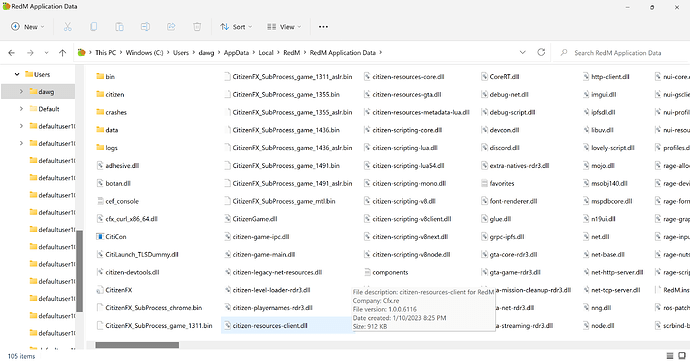Screen dimensions: 690x362
Task: Select the CitizenFX file
Action: point(114,290)
